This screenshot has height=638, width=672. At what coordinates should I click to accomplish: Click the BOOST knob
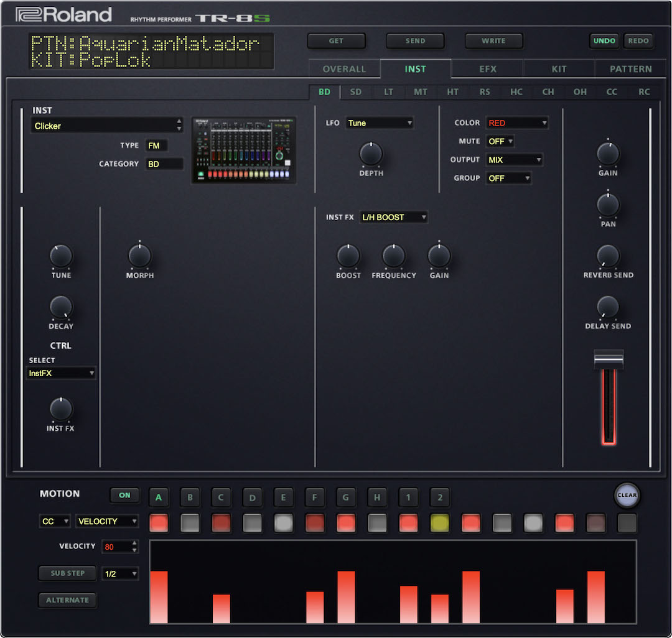(x=348, y=256)
